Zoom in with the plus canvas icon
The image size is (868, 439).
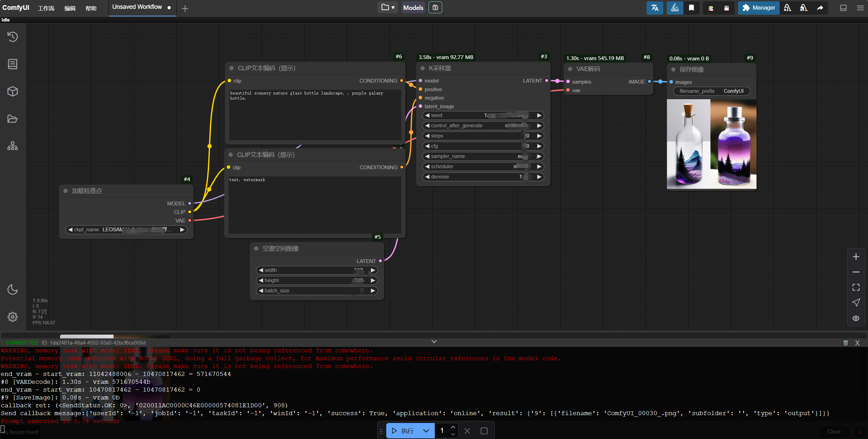pyautogui.click(x=856, y=257)
